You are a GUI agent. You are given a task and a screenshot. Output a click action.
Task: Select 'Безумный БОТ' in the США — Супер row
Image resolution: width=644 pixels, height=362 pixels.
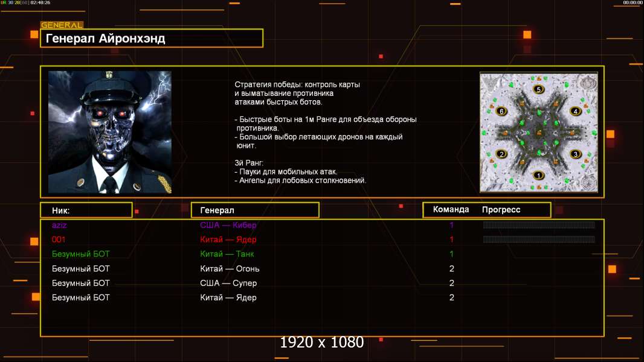pos(80,284)
